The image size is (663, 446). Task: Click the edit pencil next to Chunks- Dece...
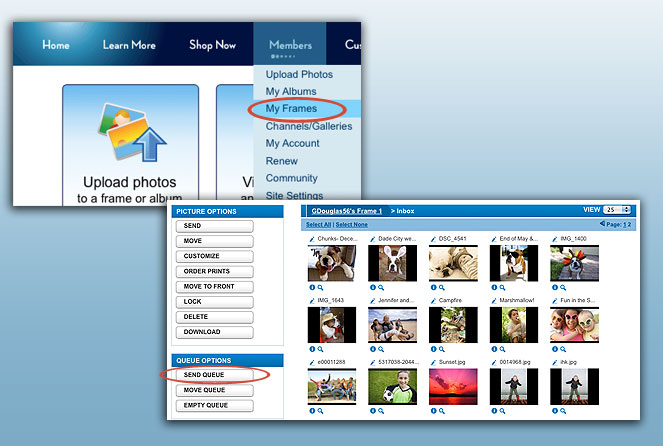(312, 239)
